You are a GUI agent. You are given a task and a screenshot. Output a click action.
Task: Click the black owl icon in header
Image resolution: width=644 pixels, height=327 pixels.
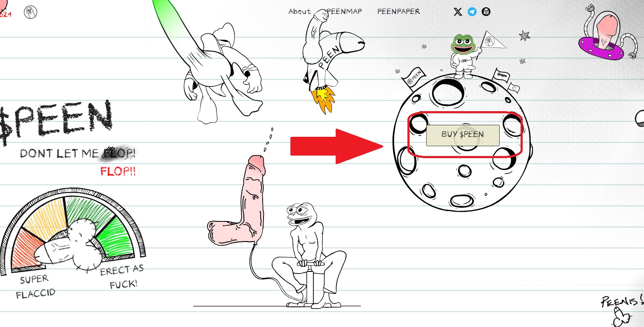click(486, 12)
